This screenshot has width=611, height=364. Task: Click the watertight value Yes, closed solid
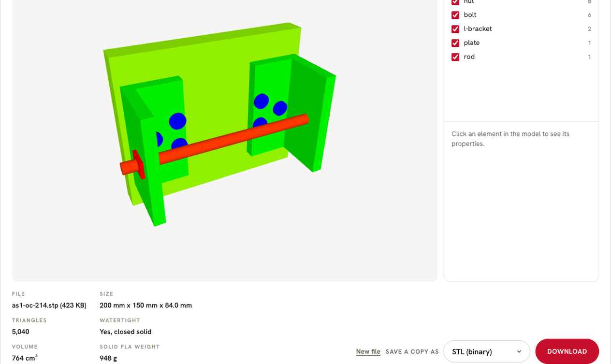click(x=125, y=332)
